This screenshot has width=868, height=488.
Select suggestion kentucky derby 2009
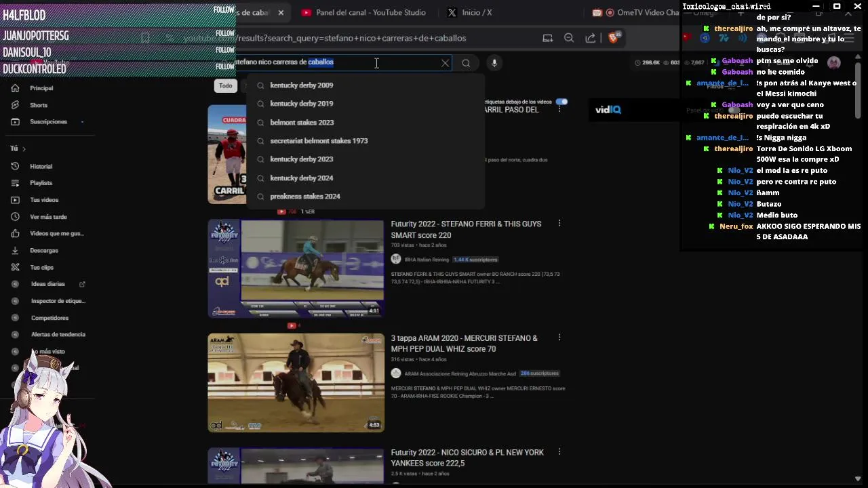[x=366, y=85]
